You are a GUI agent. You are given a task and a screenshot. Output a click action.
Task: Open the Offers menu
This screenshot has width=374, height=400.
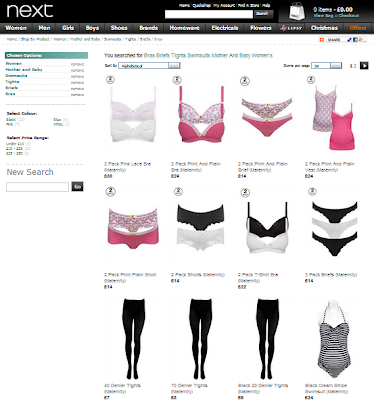358,28
